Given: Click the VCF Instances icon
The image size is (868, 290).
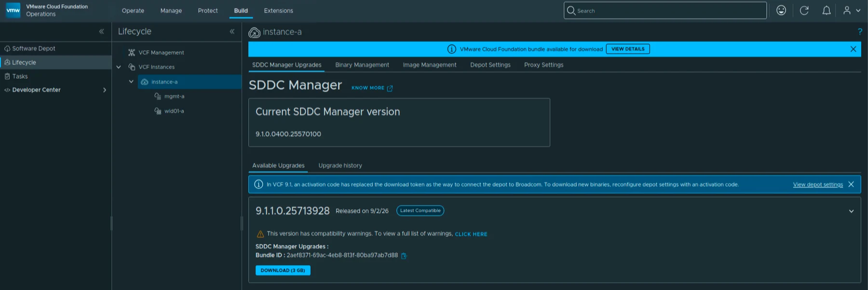Looking at the screenshot, I should click(132, 67).
